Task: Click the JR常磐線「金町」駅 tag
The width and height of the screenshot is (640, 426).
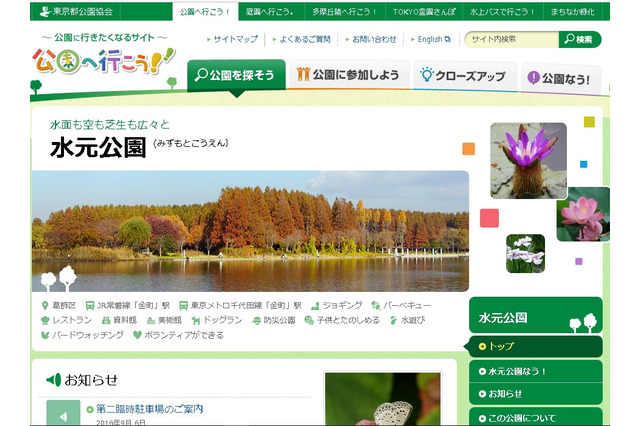Action: point(128,306)
